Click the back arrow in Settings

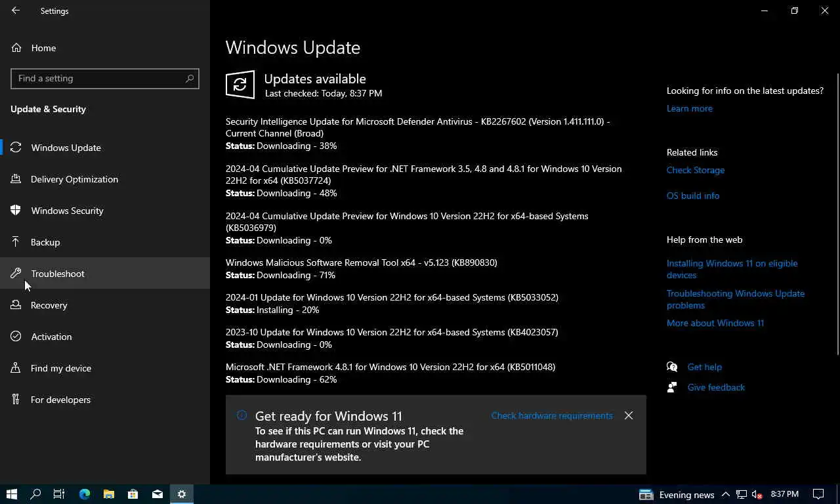tap(16, 10)
